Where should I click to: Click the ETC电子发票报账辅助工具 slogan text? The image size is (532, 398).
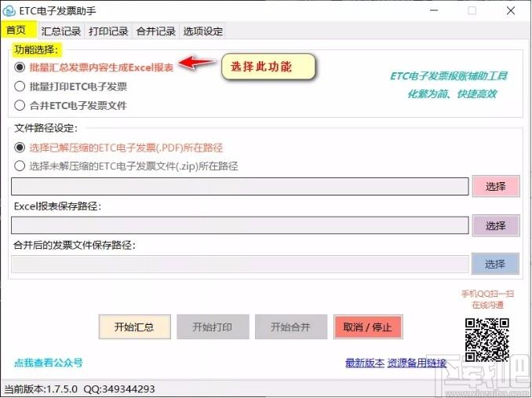[449, 76]
